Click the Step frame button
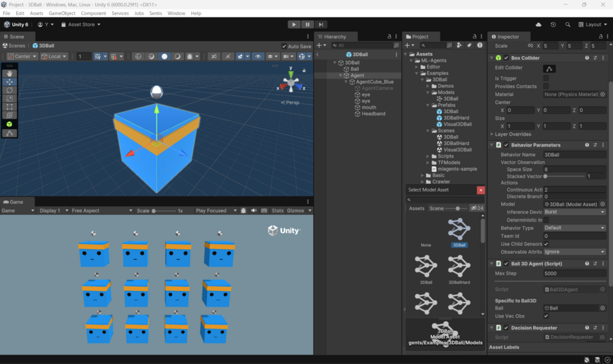 (x=321, y=25)
